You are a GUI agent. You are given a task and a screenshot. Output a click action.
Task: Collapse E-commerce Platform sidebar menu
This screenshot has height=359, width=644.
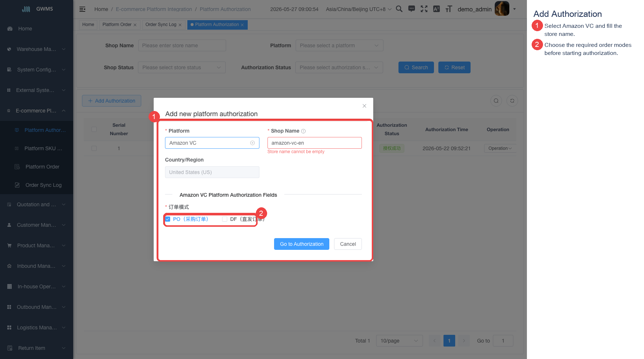click(37, 111)
